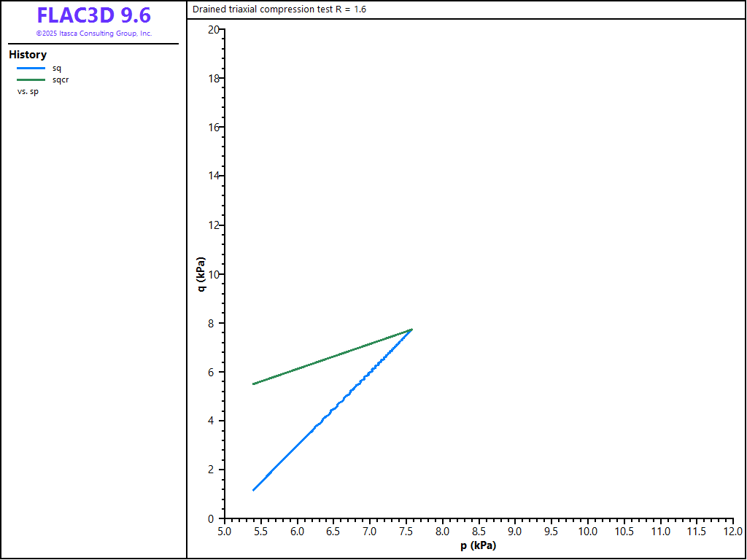747x560 pixels.
Task: Click the 'vs. sp' legend text
Action: [28, 92]
